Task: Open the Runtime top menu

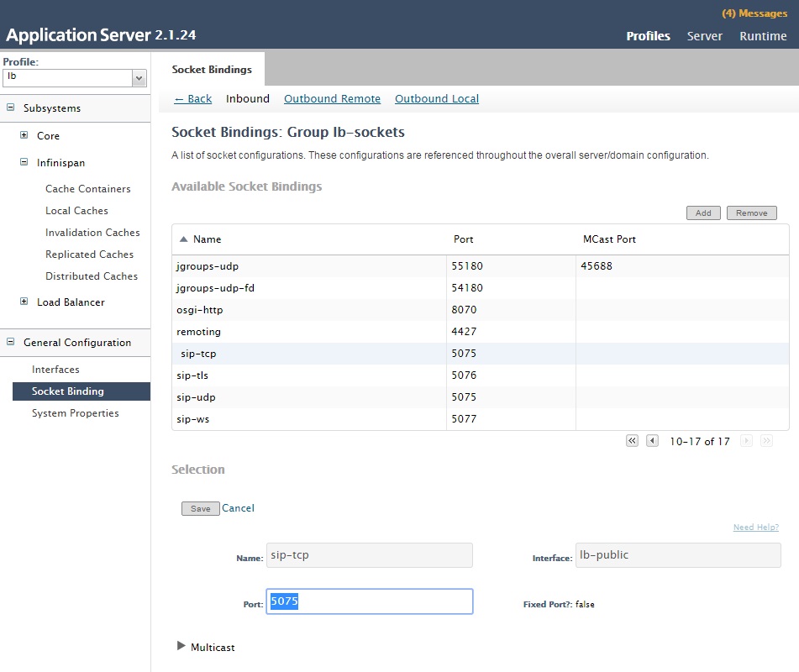Action: pyautogui.click(x=764, y=36)
